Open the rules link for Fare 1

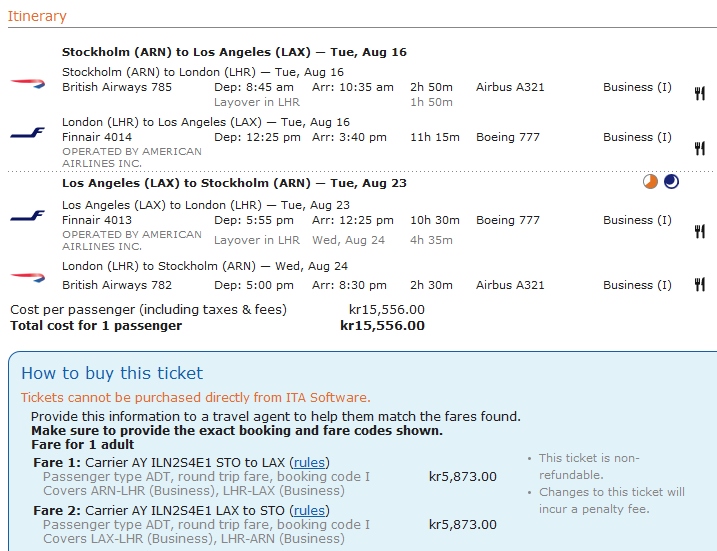pos(309,463)
